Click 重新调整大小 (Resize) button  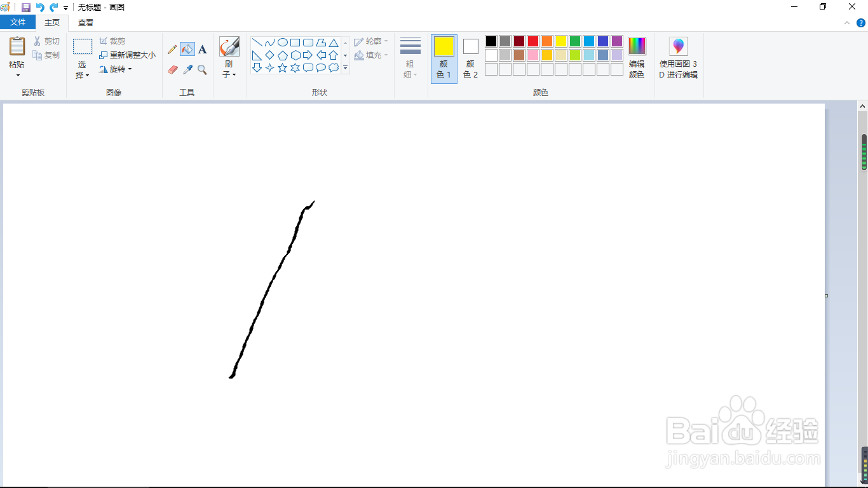point(127,55)
